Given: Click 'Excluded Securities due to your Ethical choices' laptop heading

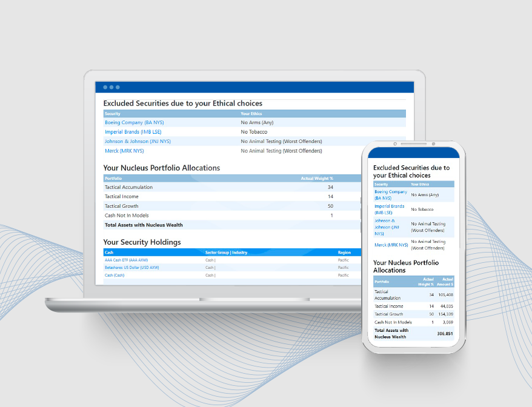Looking at the screenshot, I should (x=183, y=104).
